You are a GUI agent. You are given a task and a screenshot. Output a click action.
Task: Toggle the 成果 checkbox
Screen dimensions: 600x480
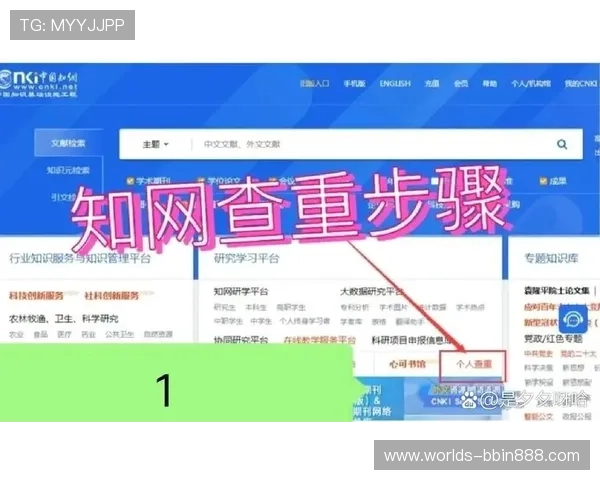543,181
